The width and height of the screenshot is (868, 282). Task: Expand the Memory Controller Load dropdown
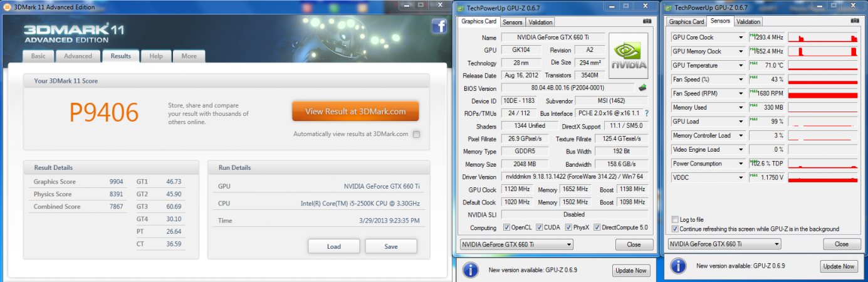click(x=741, y=135)
